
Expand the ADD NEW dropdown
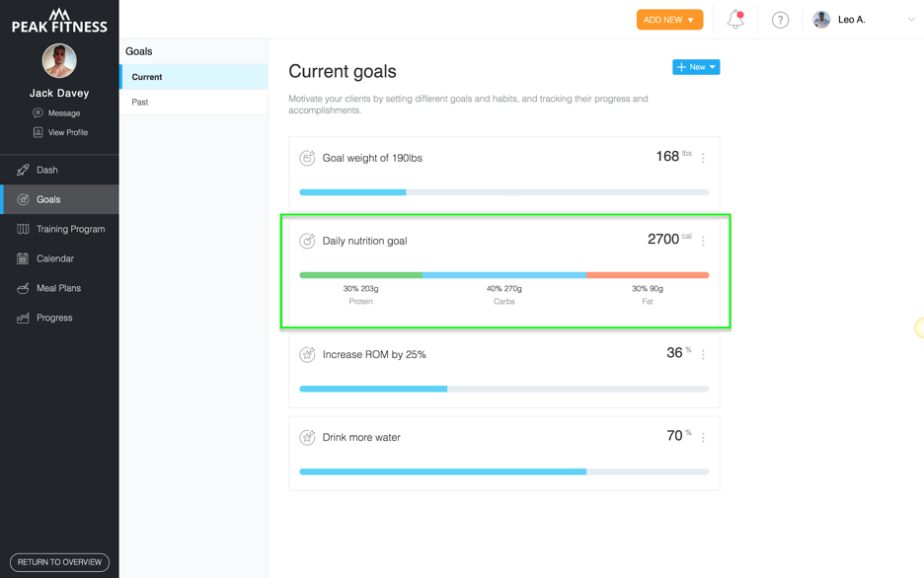tap(669, 20)
